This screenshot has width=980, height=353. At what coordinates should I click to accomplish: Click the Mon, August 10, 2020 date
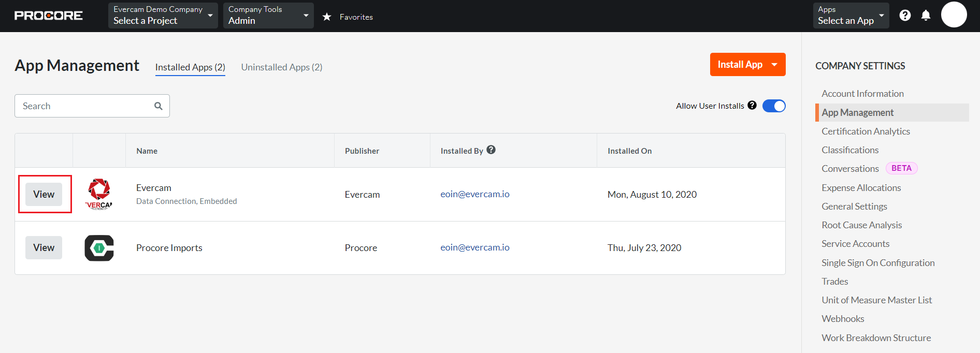(652, 195)
